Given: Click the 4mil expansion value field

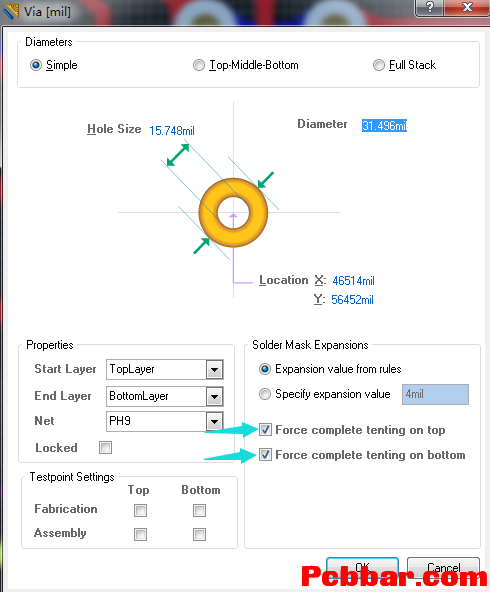Looking at the screenshot, I should coord(435,395).
